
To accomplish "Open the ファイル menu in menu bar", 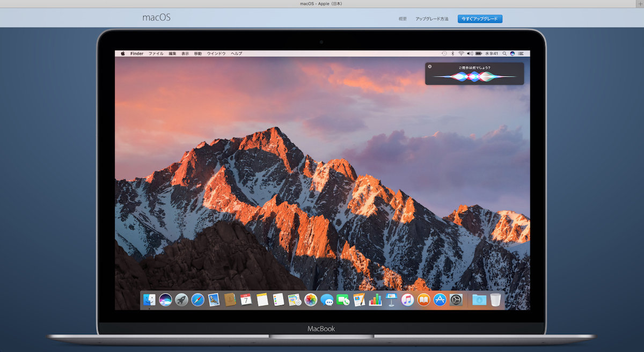I will [x=156, y=54].
